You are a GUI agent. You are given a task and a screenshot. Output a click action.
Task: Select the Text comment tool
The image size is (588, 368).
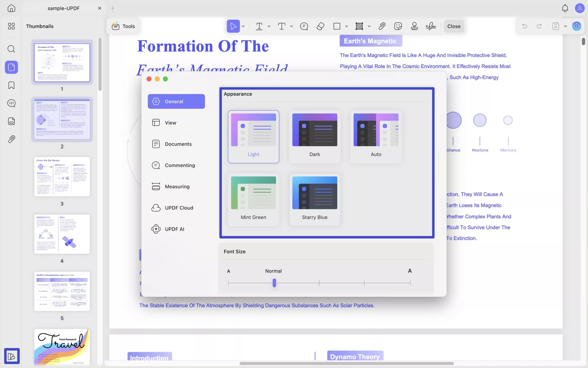point(282,26)
